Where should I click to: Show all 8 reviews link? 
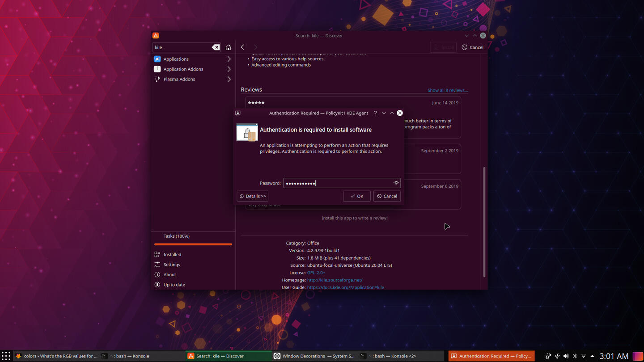448,90
